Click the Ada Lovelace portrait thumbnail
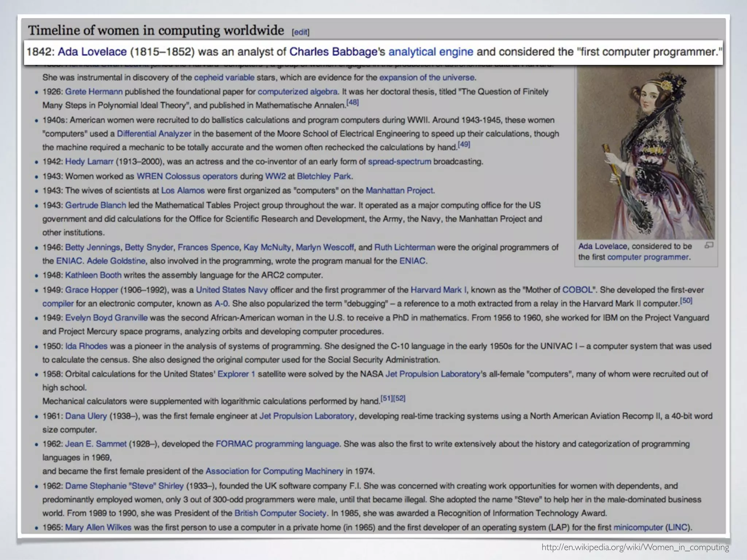 coord(646,153)
